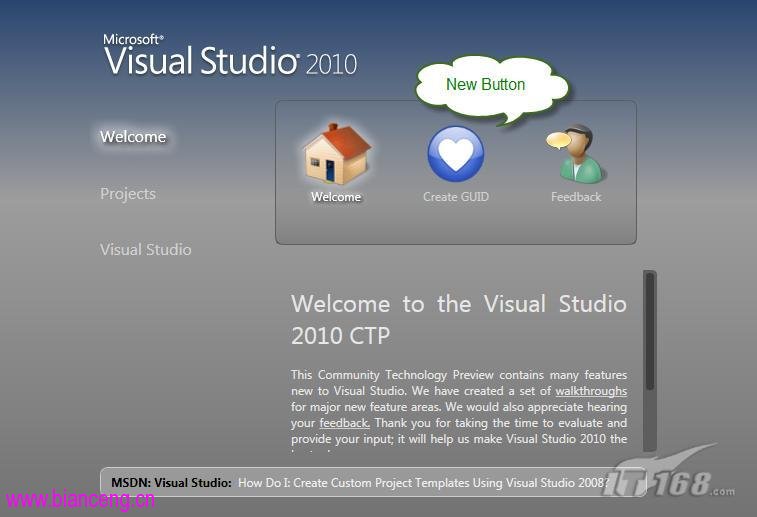Switch to the Visual Studio tab
757x517 pixels.
(x=146, y=250)
